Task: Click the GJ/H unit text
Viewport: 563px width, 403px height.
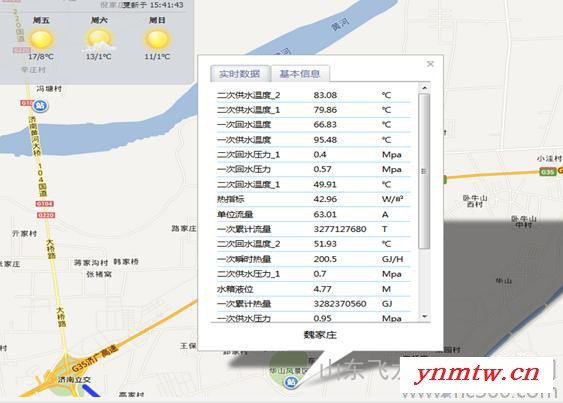Action: [392, 259]
